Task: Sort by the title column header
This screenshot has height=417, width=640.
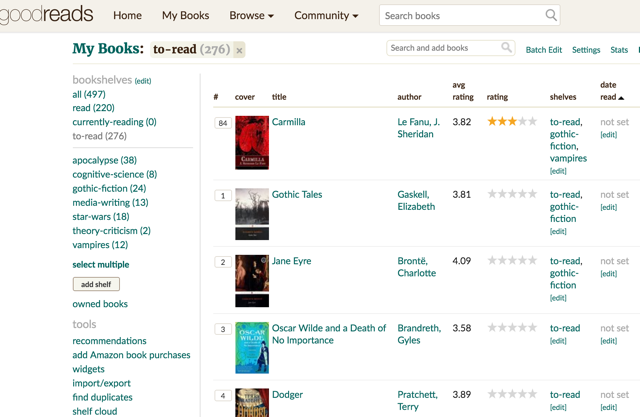Action: pyautogui.click(x=279, y=97)
